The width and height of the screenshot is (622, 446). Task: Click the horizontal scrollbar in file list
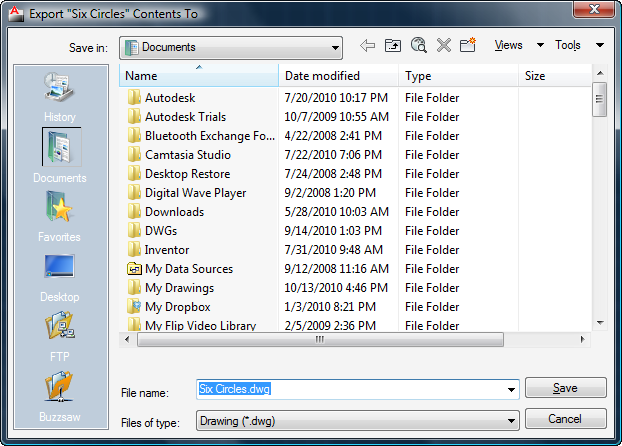click(x=319, y=339)
